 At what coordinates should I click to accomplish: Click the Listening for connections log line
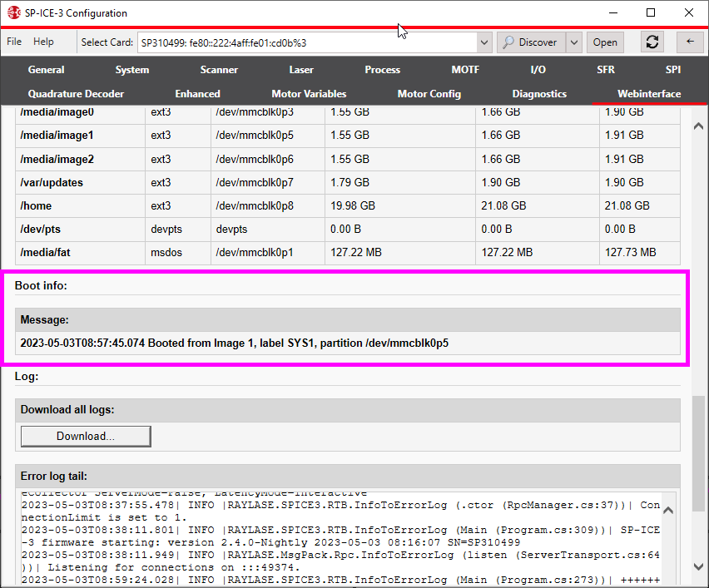340,561
